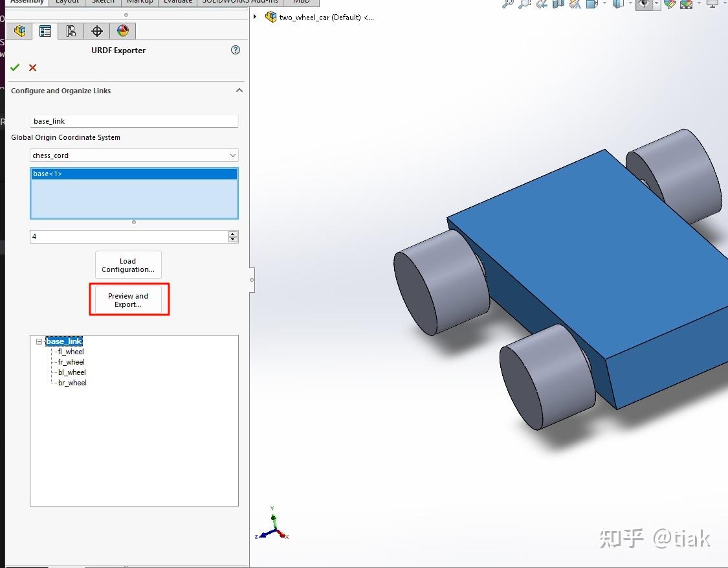Confirm with the green checkmark
Image resolution: width=728 pixels, height=568 pixels.
(16, 67)
